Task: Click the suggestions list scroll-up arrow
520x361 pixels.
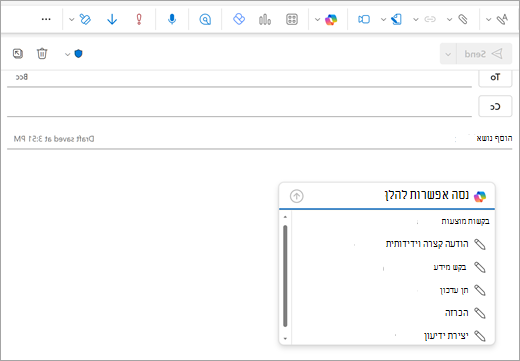Action: pyautogui.click(x=285, y=217)
